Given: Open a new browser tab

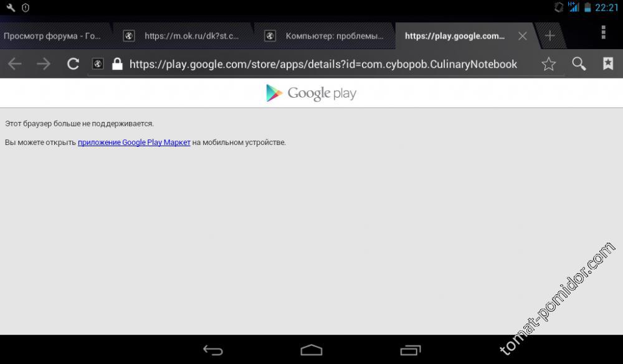Looking at the screenshot, I should 550,35.
